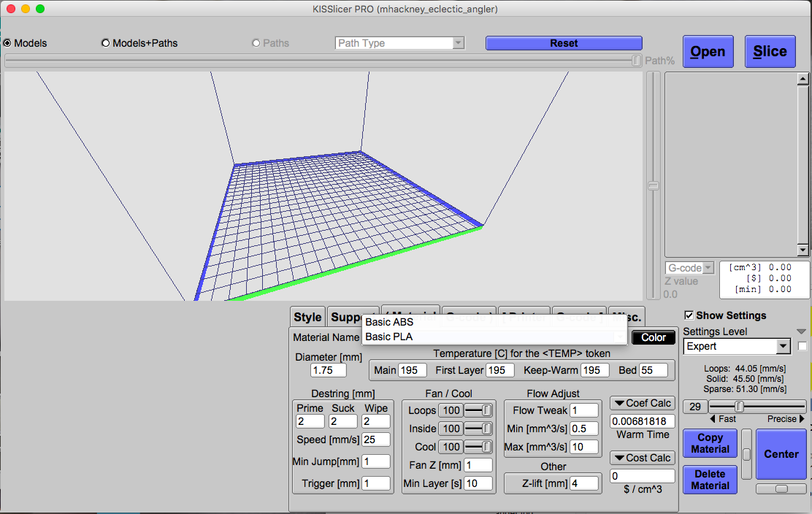Screen dimensions: 812x514
Task: Switch to Models+Paths view mode
Action: (x=106, y=43)
